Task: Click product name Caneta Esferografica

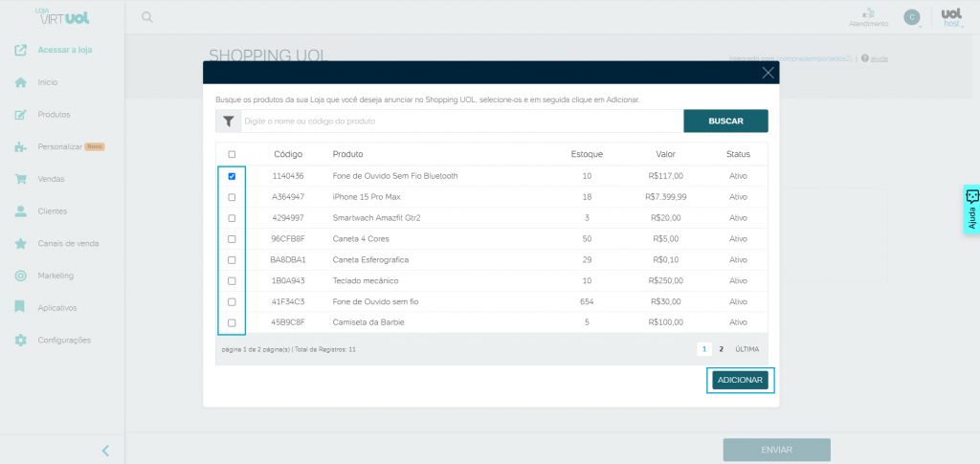Action: click(x=370, y=260)
